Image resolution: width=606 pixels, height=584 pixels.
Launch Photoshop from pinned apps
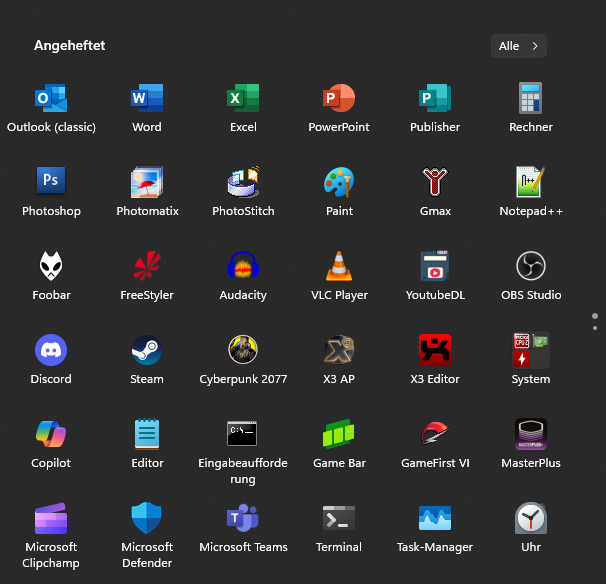tap(51, 180)
